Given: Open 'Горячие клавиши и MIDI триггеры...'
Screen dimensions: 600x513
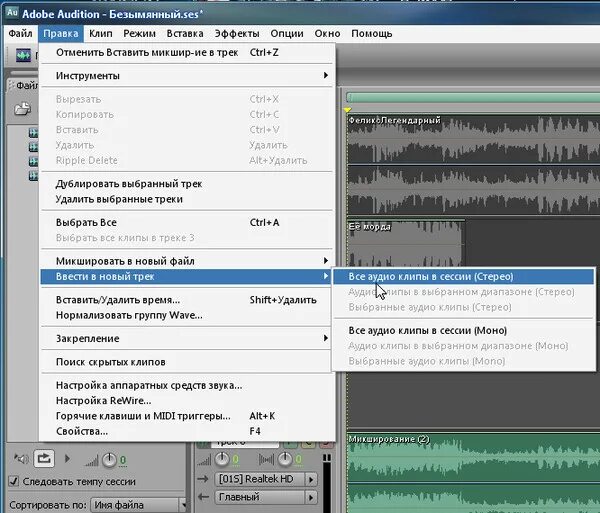Looking at the screenshot, I should tap(187, 416).
